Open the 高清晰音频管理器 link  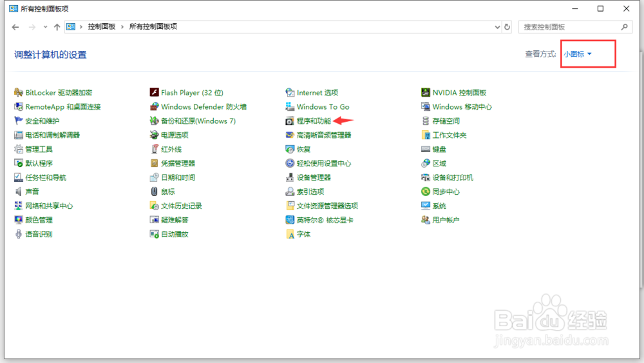[x=324, y=135]
